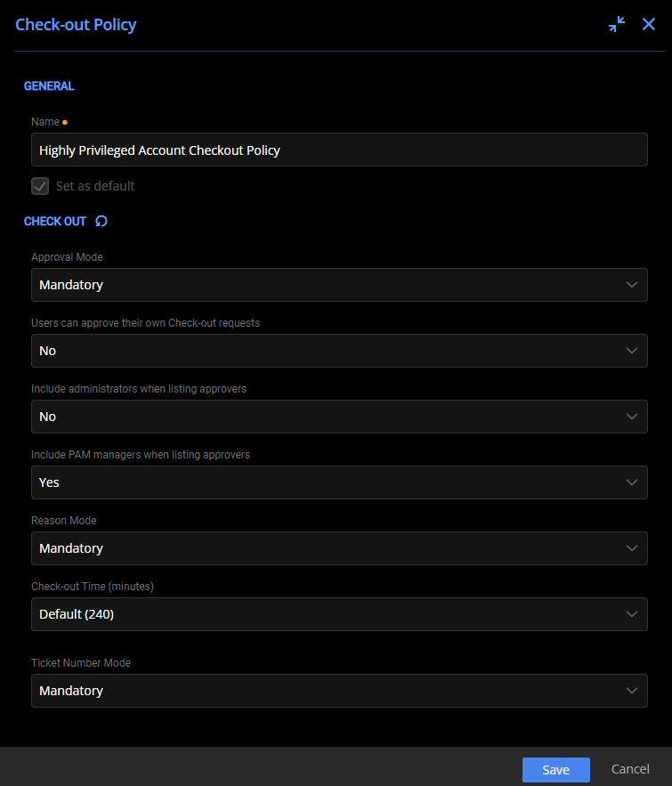Click into the policy Name field
Screen dimensions: 672x786
[x=338, y=150]
